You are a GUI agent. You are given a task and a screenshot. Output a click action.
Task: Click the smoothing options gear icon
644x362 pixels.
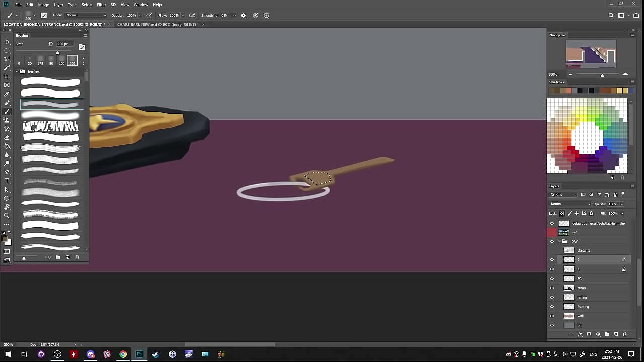tap(244, 15)
